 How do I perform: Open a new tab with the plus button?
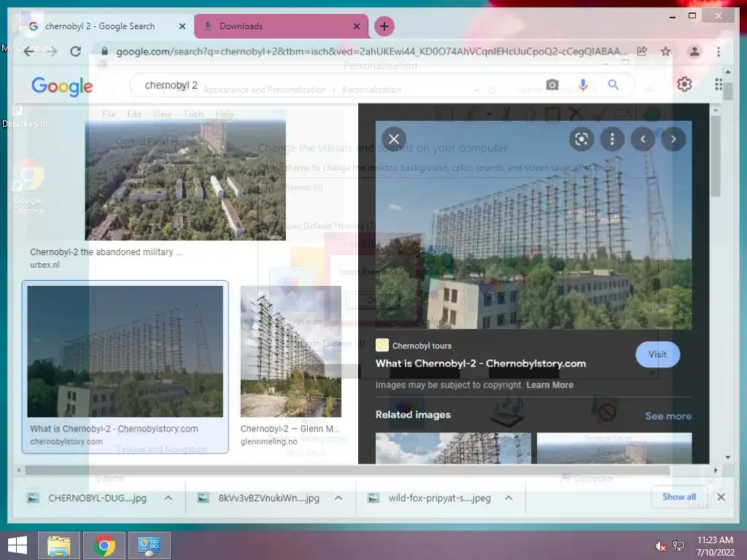click(x=384, y=26)
